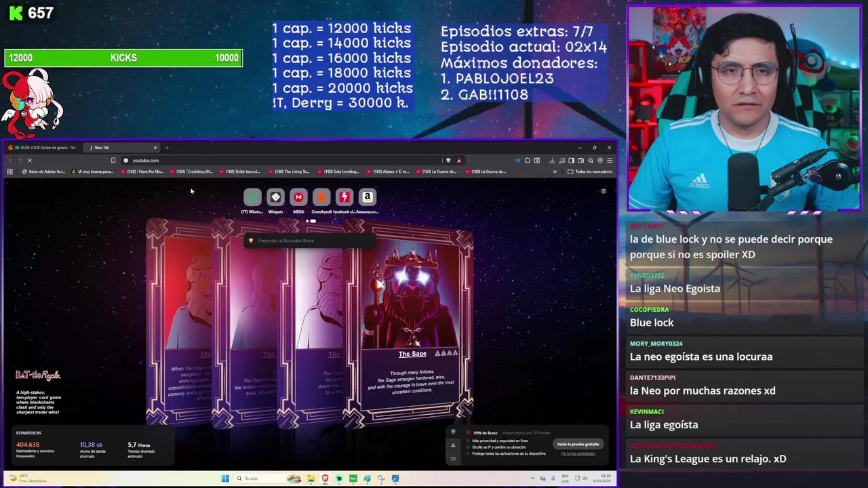
Task: Click the blue speaker audio indicator icon
Action: click(x=517, y=161)
